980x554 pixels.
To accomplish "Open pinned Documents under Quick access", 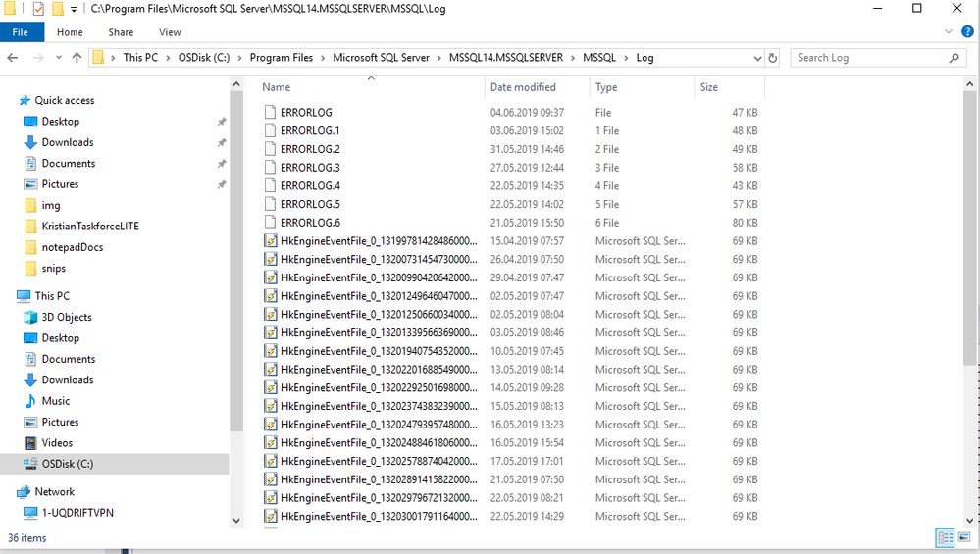I will pos(68,164).
